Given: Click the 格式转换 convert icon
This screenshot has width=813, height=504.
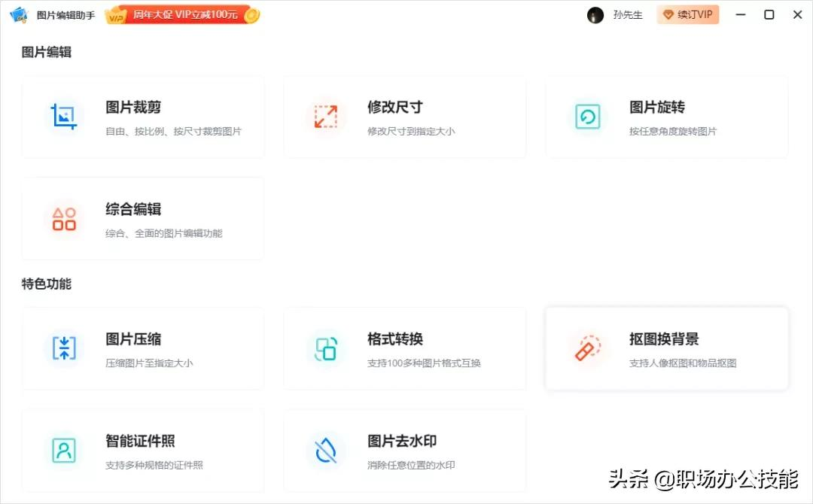Looking at the screenshot, I should coord(325,348).
